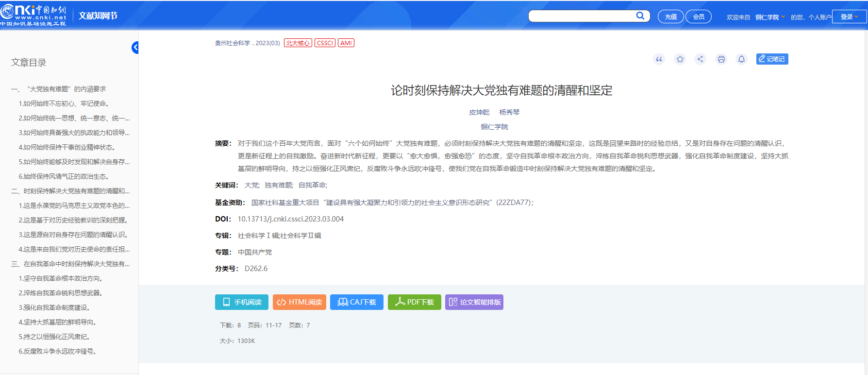Screen dimensions: 868x375
Task: Click the 充值 recharge button
Action: point(670,17)
